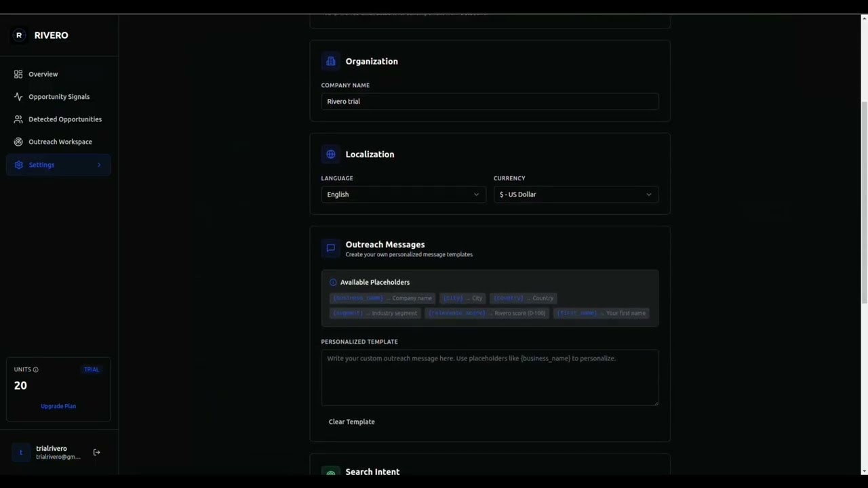Click the units count 20
The width and height of the screenshot is (868, 488).
(x=20, y=386)
